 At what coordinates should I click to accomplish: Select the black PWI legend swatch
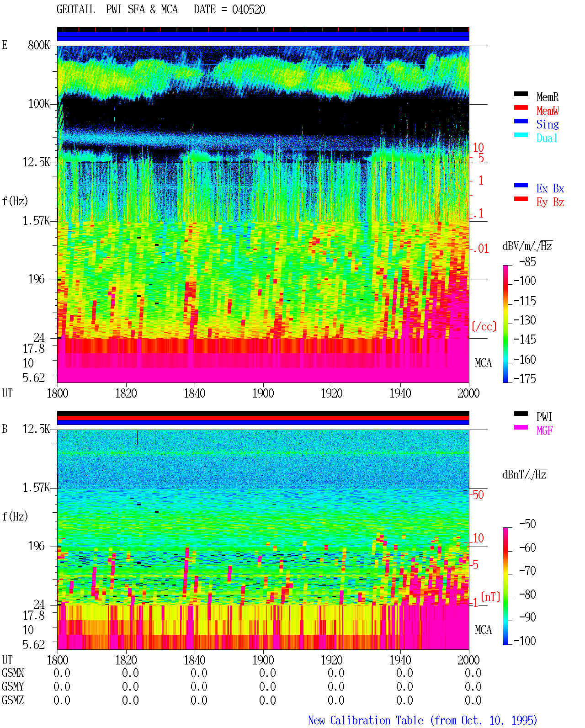[521, 414]
